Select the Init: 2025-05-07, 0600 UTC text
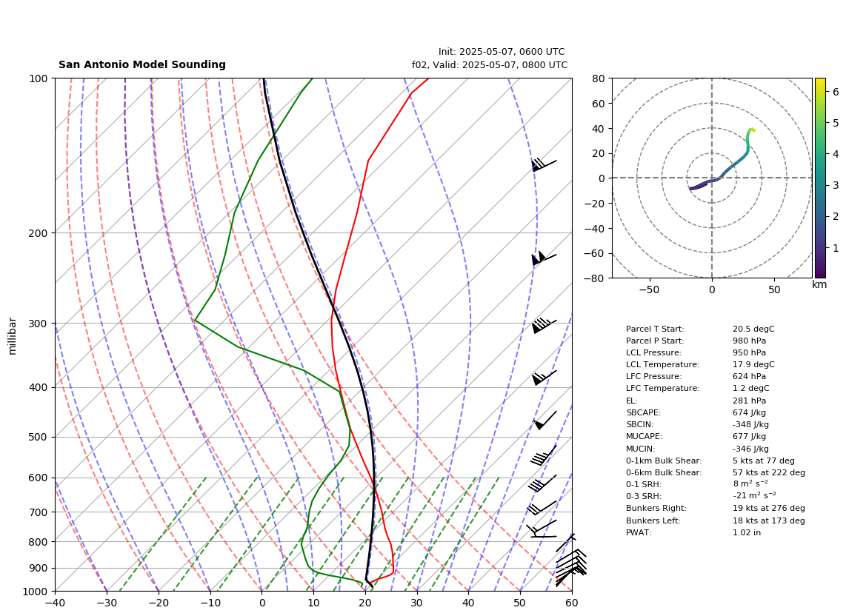 (x=502, y=52)
